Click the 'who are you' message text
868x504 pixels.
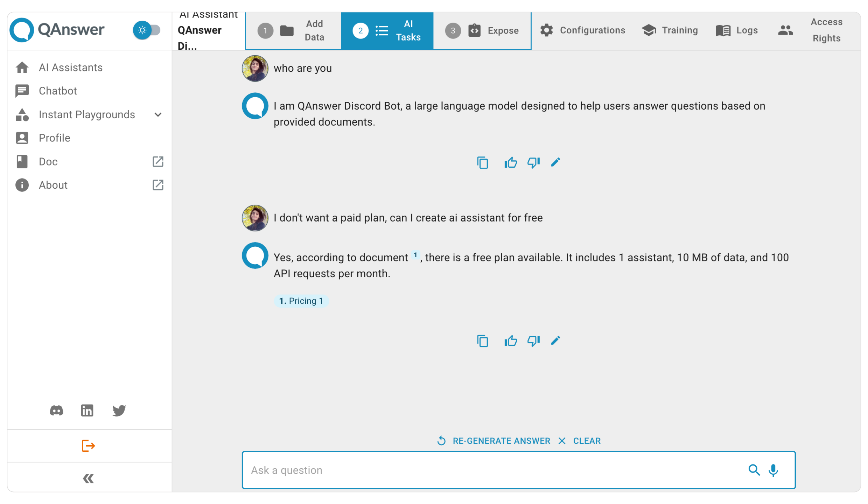point(302,68)
